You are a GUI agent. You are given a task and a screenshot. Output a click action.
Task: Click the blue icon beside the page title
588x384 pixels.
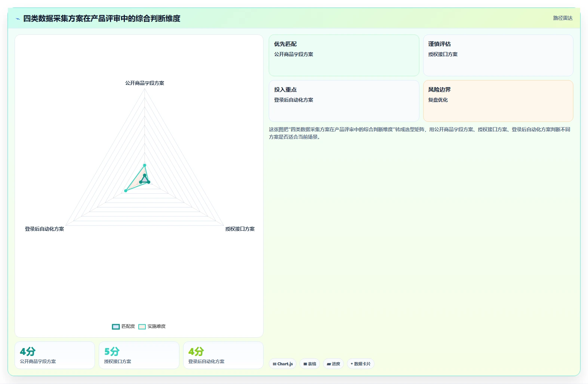[x=18, y=19]
